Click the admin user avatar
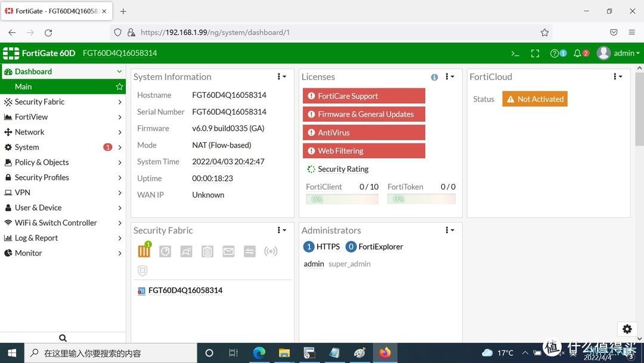This screenshot has height=363, width=644. 603,53
